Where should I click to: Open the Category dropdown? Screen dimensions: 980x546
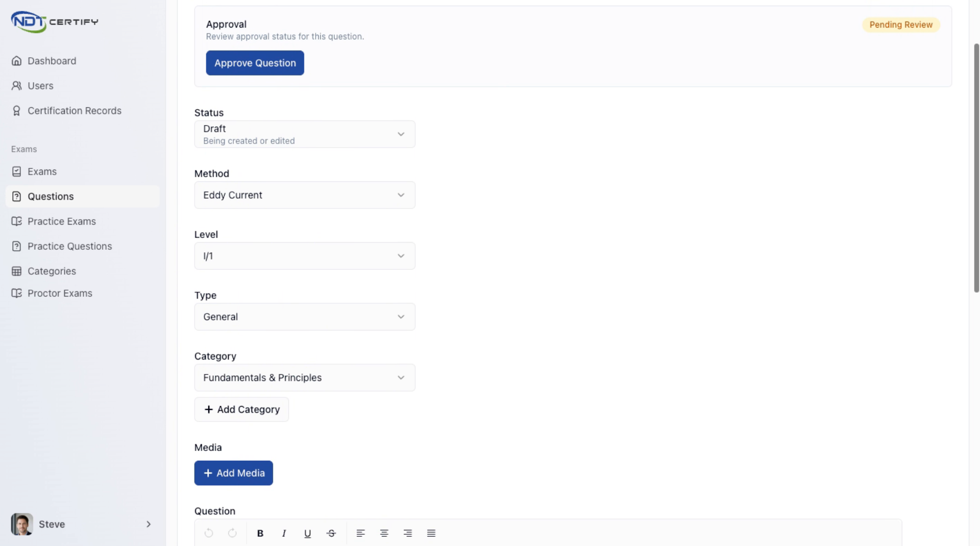tap(305, 377)
